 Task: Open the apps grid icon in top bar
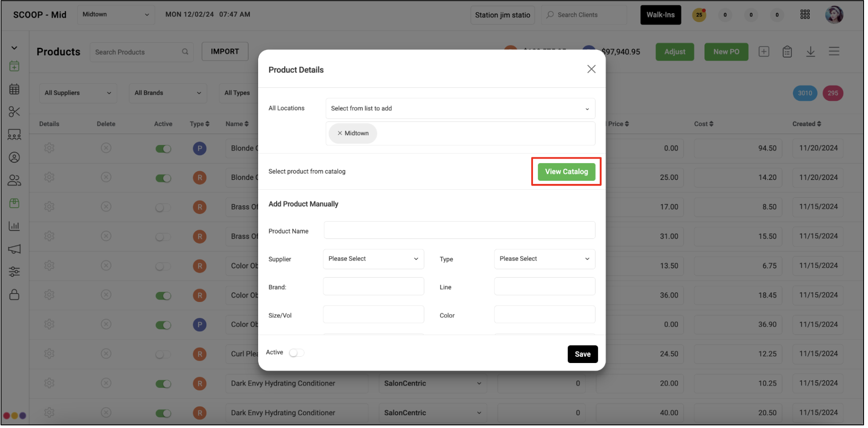point(805,15)
